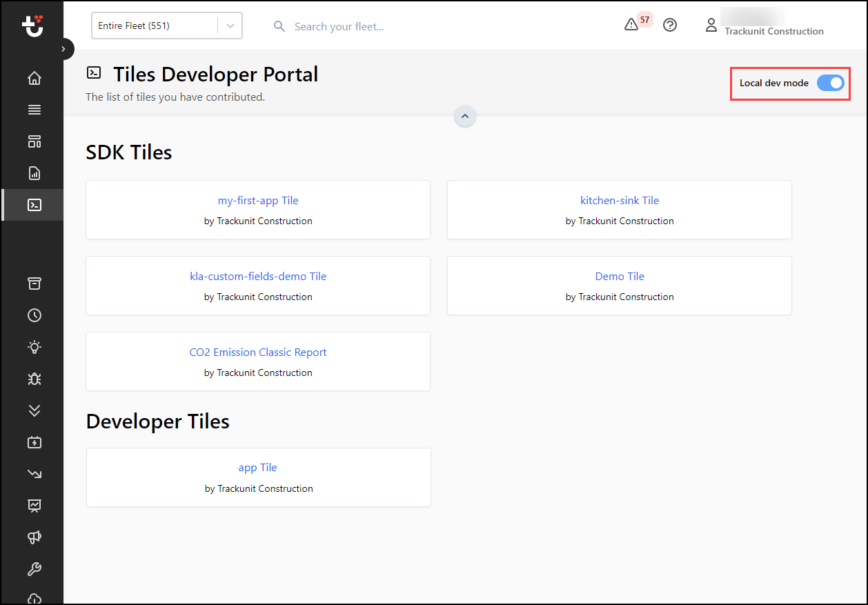Disable the Local dev mode toggle
The height and width of the screenshot is (605, 868).
[831, 82]
